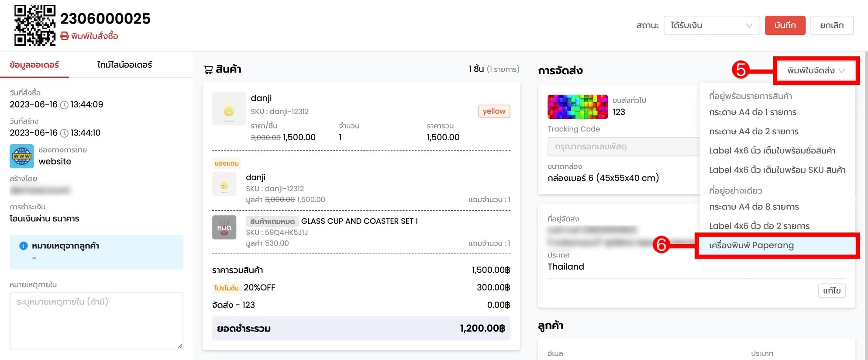Click the colorful shipping carrier logo

pos(577,107)
